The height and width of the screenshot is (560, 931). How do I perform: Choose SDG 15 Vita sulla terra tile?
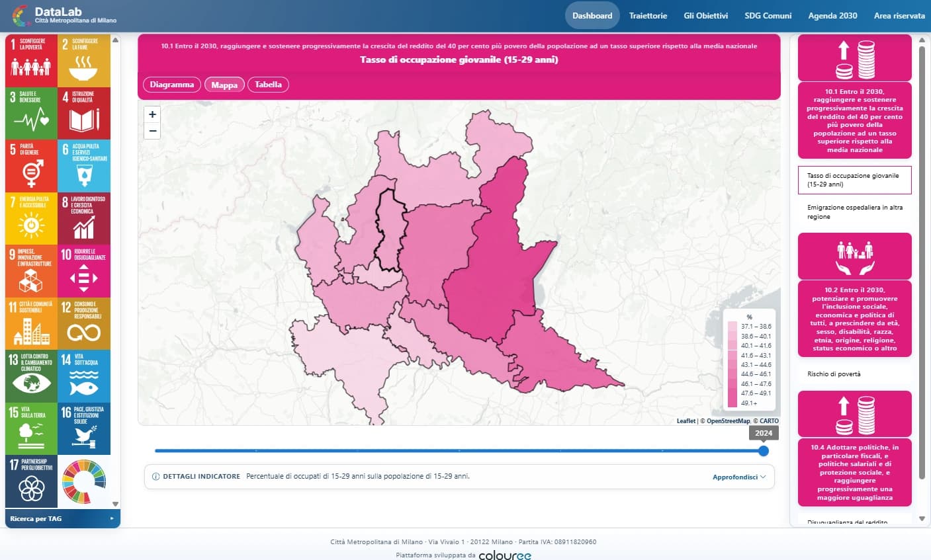coord(31,428)
